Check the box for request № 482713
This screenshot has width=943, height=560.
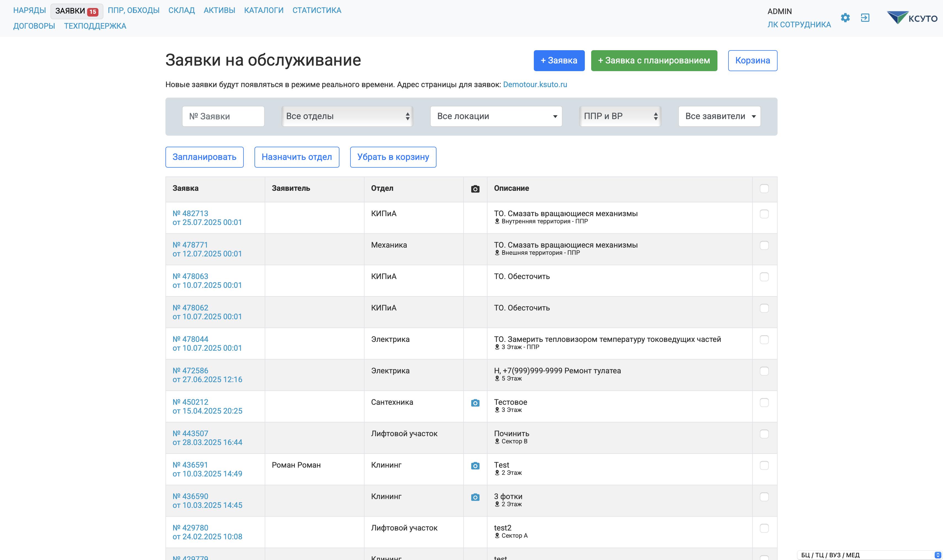tap(764, 214)
